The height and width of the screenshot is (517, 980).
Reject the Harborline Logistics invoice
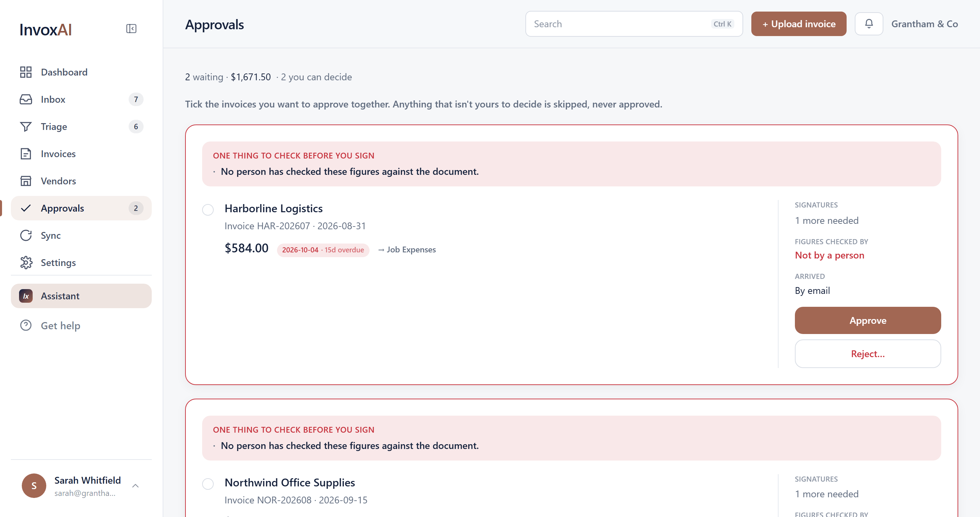868,354
